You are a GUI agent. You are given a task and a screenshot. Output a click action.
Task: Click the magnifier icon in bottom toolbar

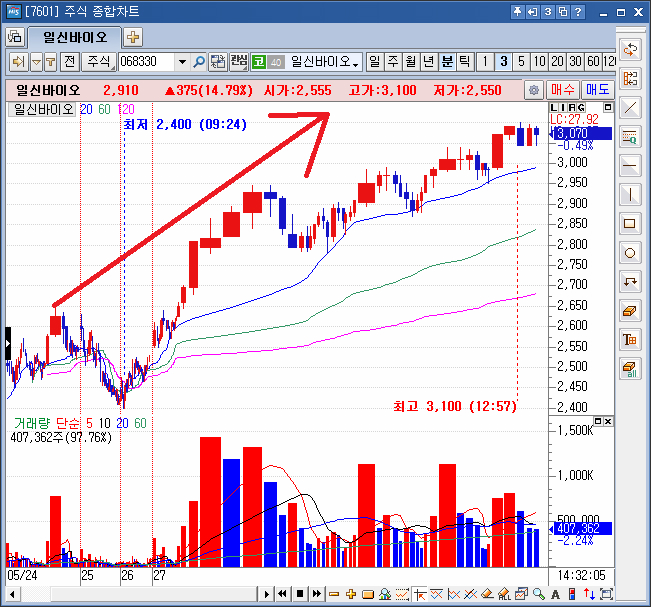point(538,594)
